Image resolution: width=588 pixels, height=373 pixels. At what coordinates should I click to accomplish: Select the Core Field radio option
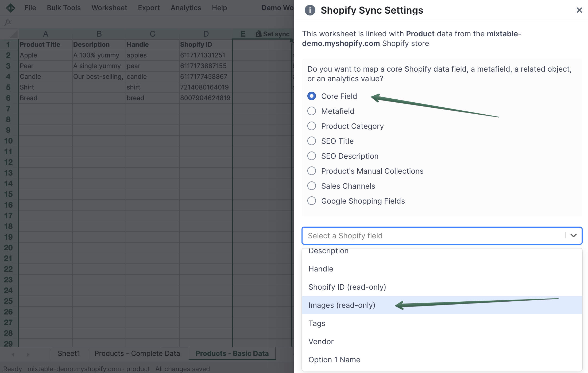312,96
